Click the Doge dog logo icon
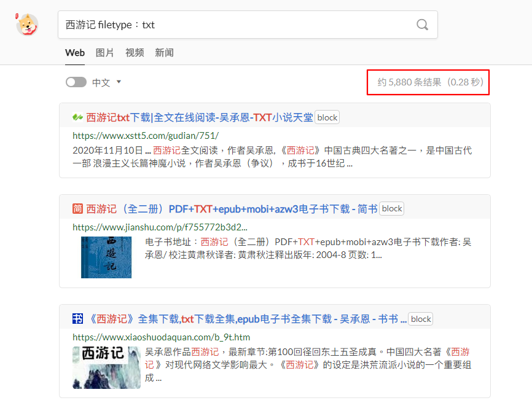Image resolution: width=532 pixels, height=411 pixels. [x=27, y=25]
